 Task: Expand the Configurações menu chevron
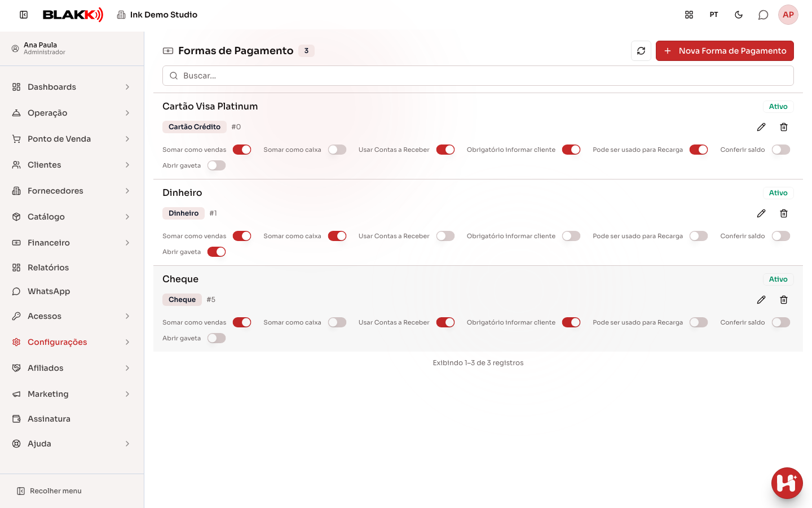tap(127, 342)
